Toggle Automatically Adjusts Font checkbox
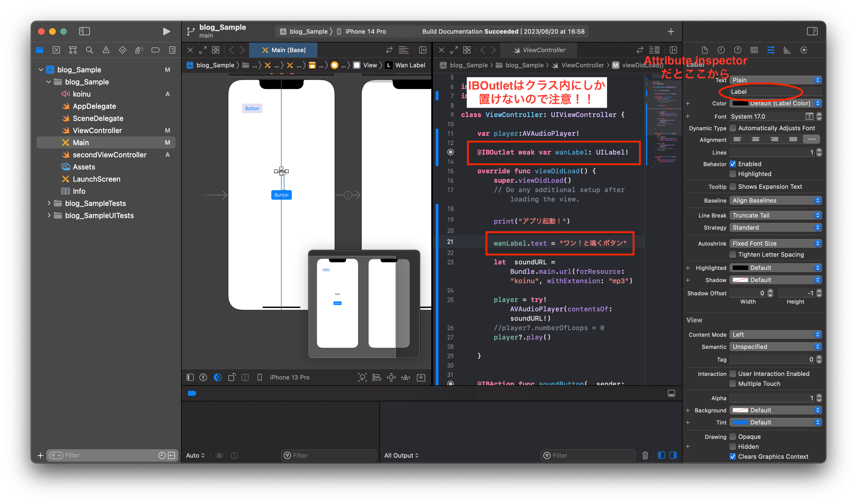This screenshot has width=857, height=504. [x=733, y=128]
